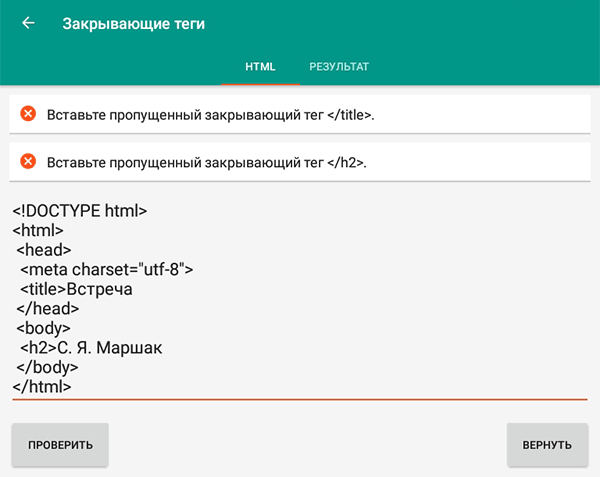This screenshot has width=600, height=477.
Task: Click the closing </body> tag line
Action: tap(47, 367)
